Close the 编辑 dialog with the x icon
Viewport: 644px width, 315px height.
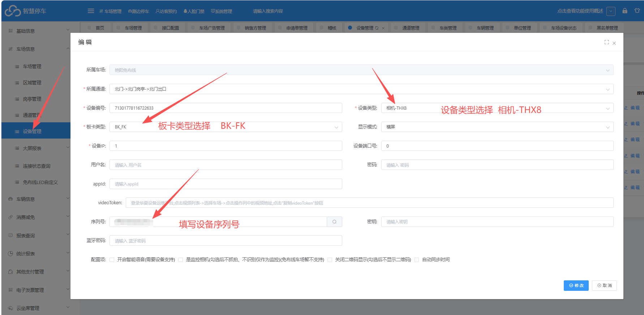click(614, 43)
